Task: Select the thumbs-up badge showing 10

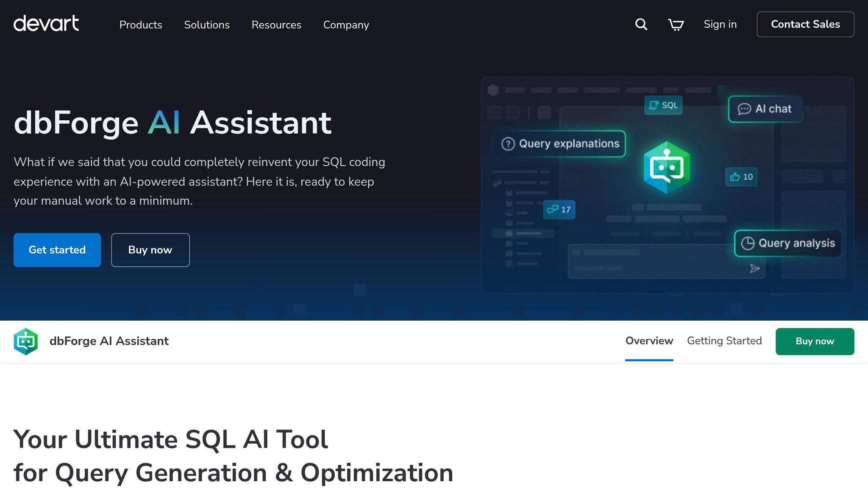Action: click(741, 177)
